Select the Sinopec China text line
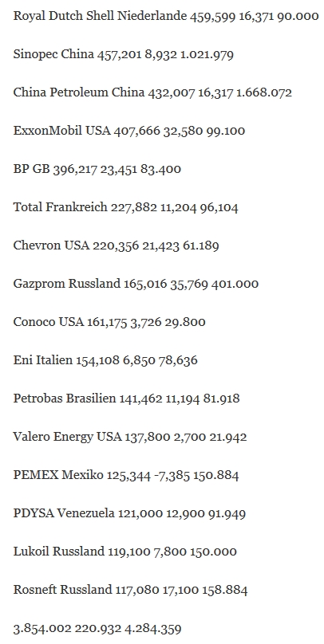 coord(124,54)
